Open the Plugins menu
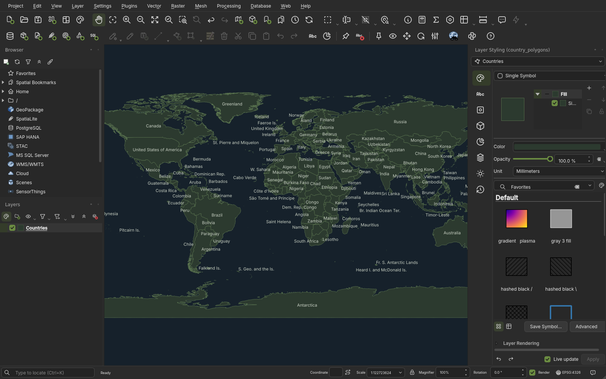This screenshot has height=379, width=606. point(129,6)
